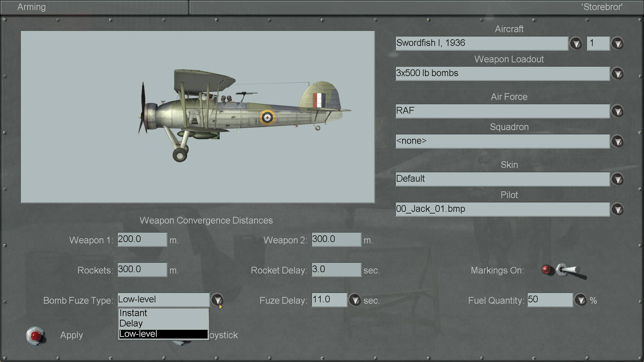
Task: Click the Weapon 2 convergence field
Action: [x=336, y=239]
